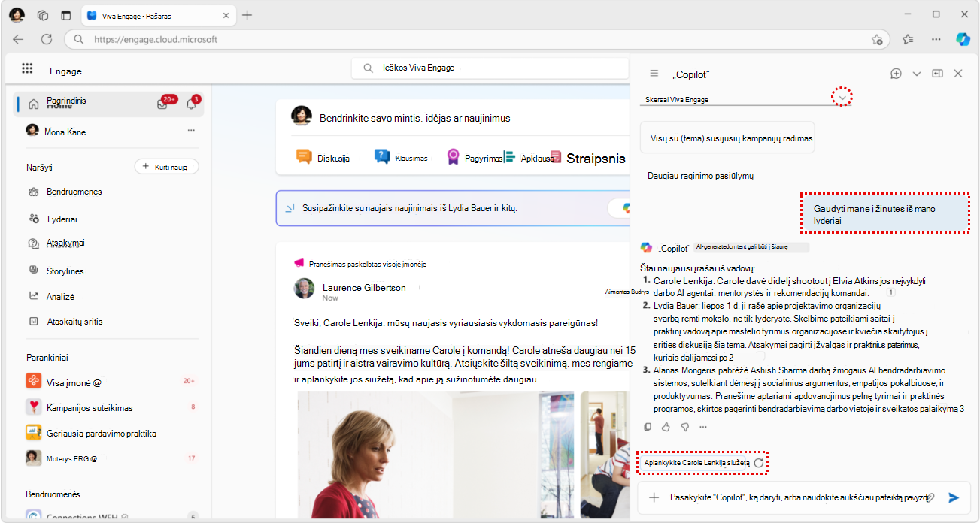
Task: Give thumbs down to Copilot response
Action: point(684,427)
